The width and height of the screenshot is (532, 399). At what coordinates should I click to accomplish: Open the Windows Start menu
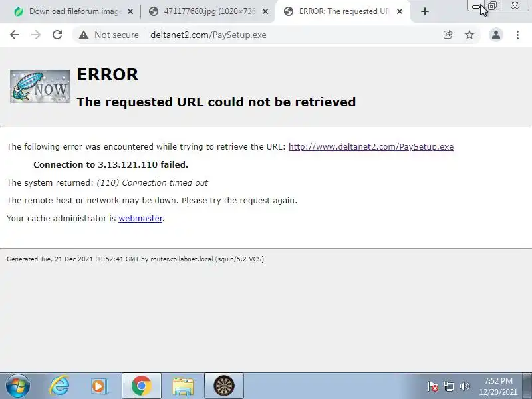point(17,386)
